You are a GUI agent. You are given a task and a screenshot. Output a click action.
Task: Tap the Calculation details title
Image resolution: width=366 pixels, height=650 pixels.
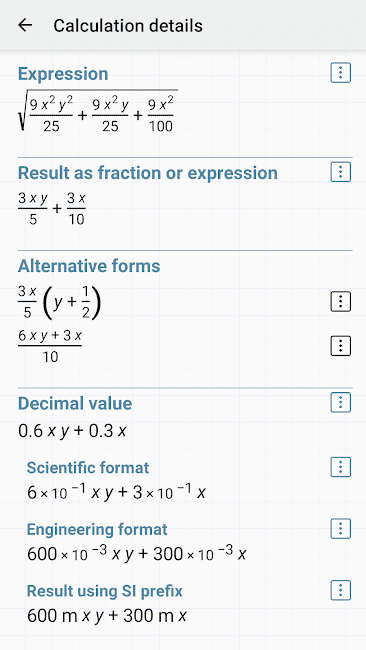point(128,26)
